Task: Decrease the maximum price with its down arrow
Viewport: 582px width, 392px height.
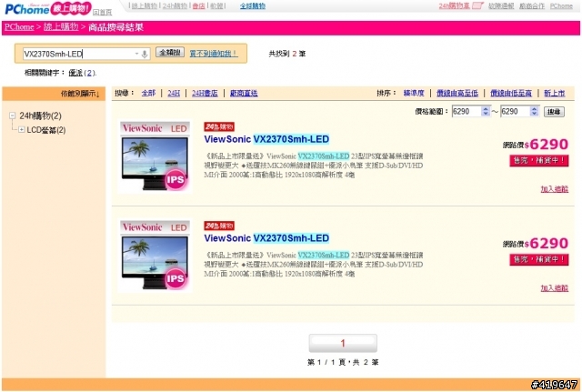Action: 534,114
